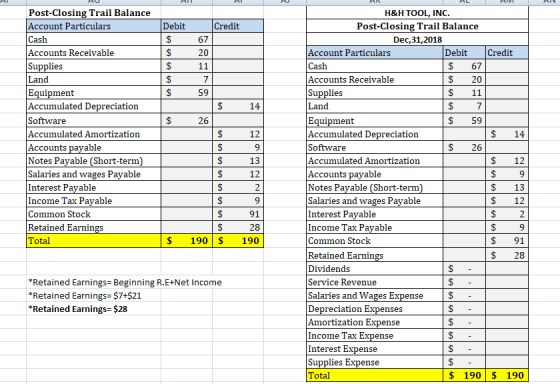
Task: Click the Service Revenue debit cell
Action: (x=464, y=282)
